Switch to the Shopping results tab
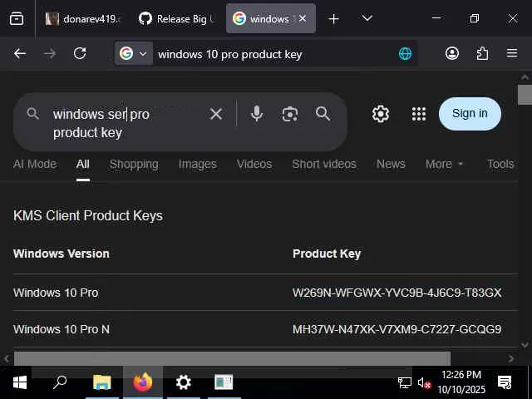Screen dimensions: 532x399 pos(134,164)
